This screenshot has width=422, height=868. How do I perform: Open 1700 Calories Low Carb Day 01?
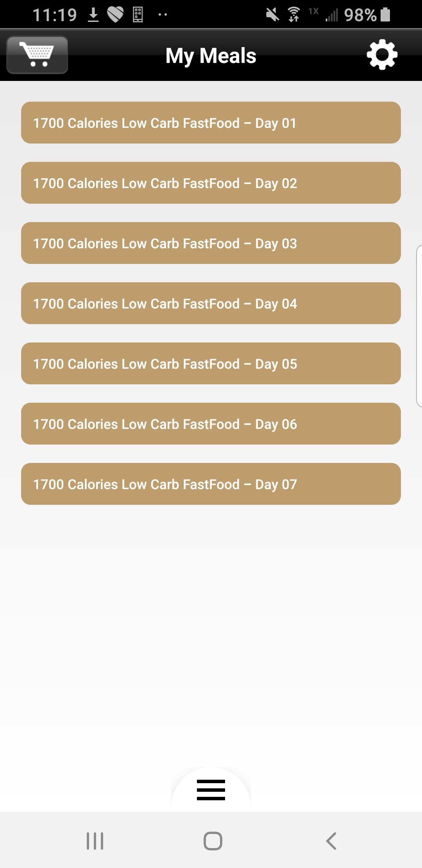click(x=211, y=123)
